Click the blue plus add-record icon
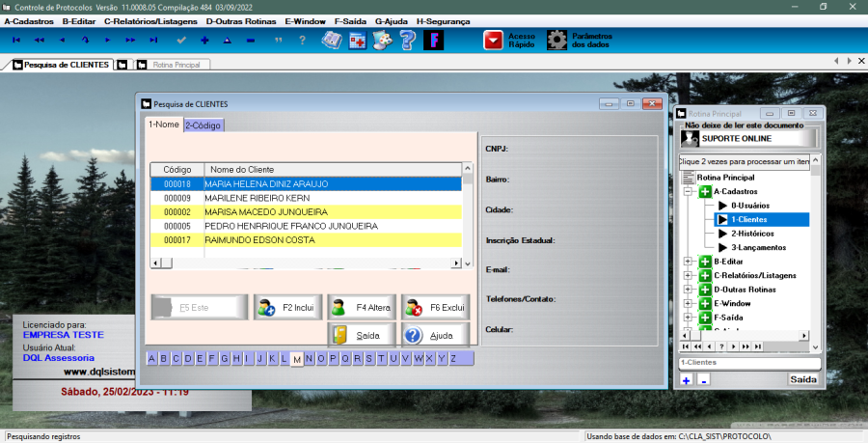Screen dimensions: 868x443 click(x=204, y=40)
